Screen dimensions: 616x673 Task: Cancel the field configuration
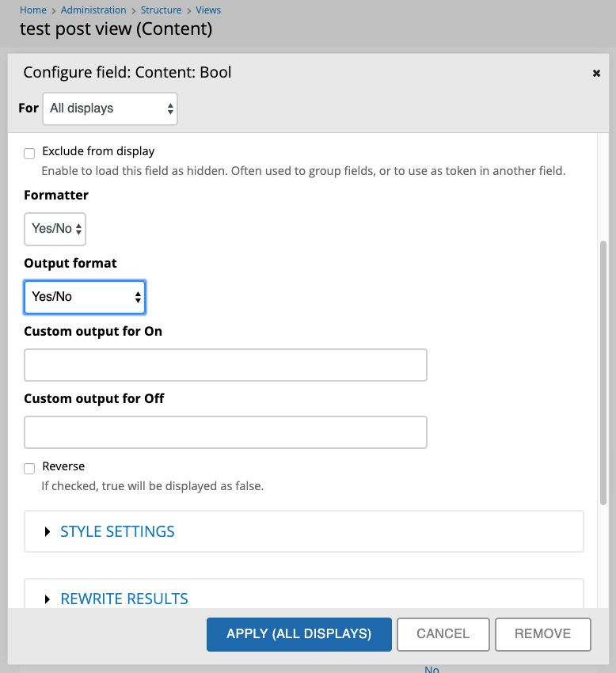point(443,634)
